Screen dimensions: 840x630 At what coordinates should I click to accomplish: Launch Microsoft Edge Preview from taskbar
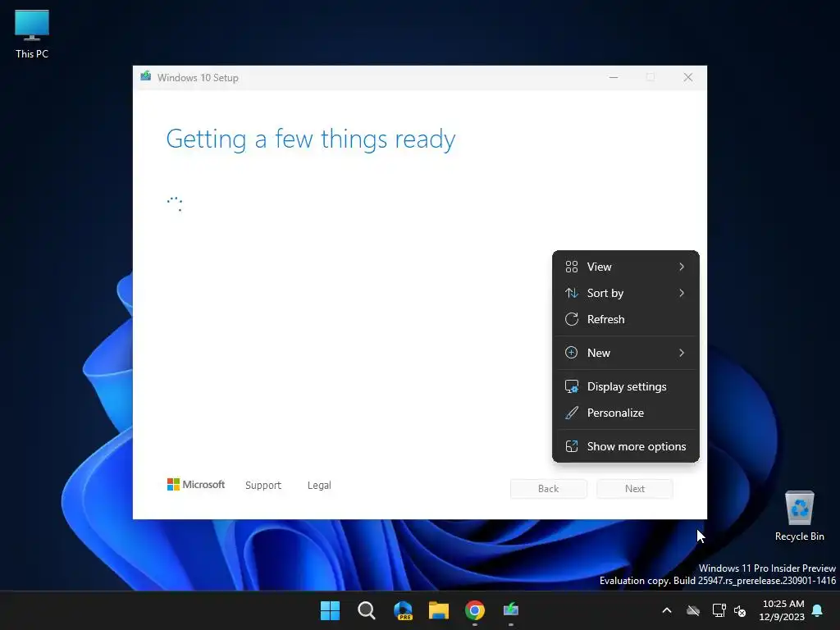[x=403, y=610]
